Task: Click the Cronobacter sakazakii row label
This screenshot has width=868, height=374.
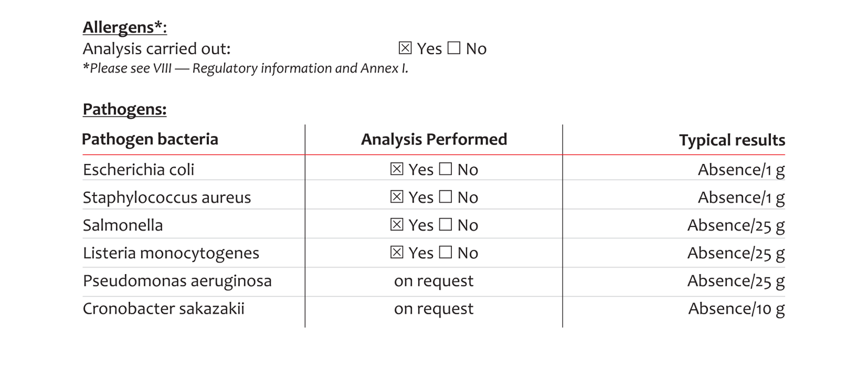Action: (163, 309)
